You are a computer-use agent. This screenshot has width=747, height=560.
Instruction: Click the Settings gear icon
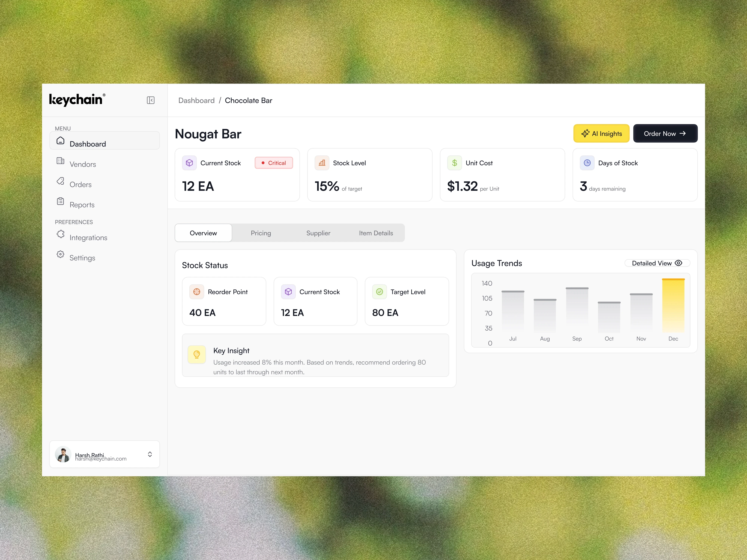tap(61, 254)
